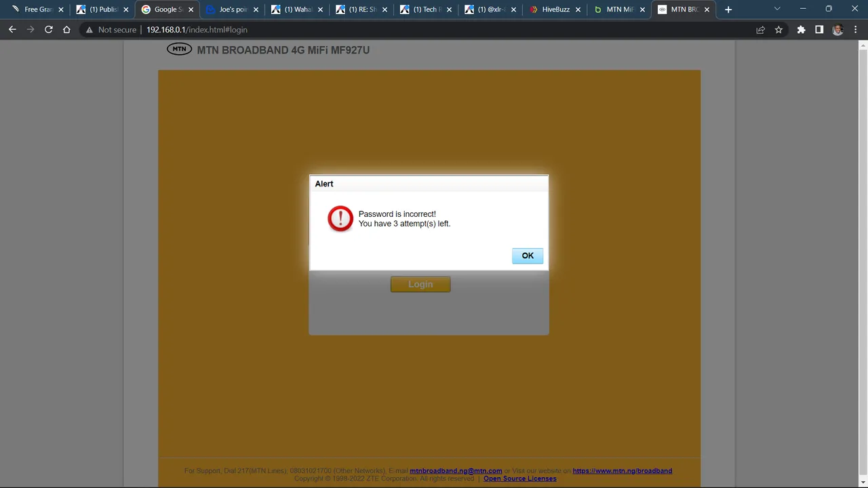The height and width of the screenshot is (488, 868).
Task: Click the Not secure warning icon
Action: (x=89, y=30)
